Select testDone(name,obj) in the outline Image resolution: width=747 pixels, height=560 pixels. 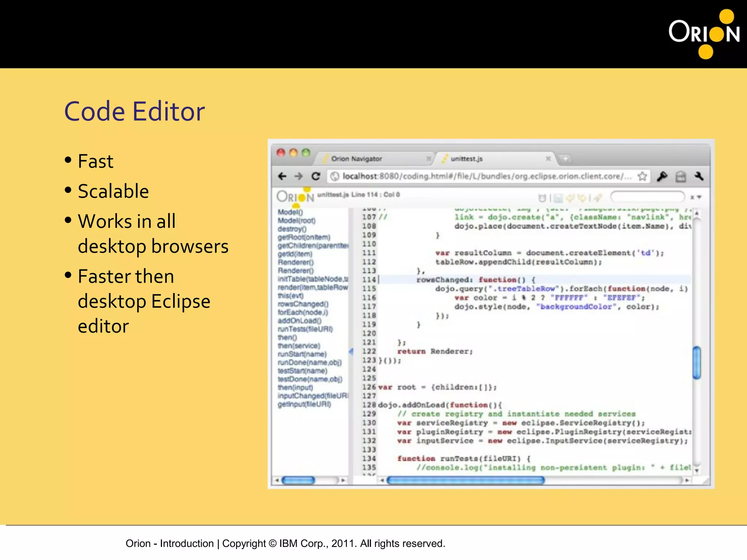pyautogui.click(x=310, y=379)
